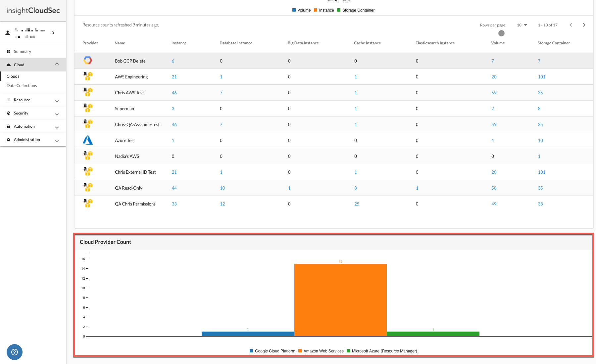This screenshot has height=364, width=596.
Task: Click the Administration gear icon
Action: [x=9, y=140]
